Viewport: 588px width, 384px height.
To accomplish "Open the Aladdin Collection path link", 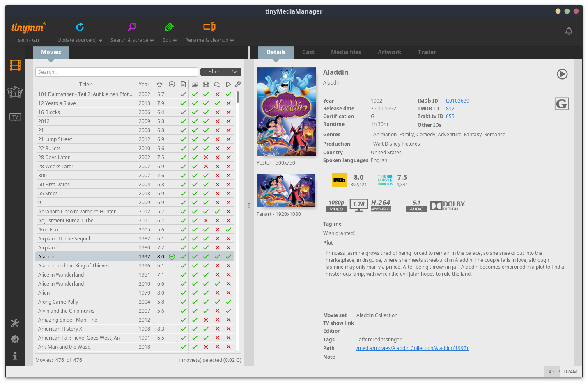I will pos(412,348).
